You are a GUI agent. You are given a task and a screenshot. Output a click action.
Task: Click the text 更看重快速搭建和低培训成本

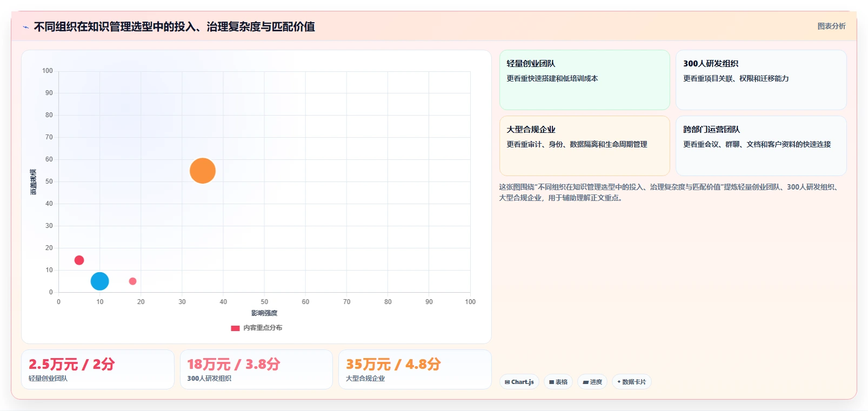(x=552, y=78)
